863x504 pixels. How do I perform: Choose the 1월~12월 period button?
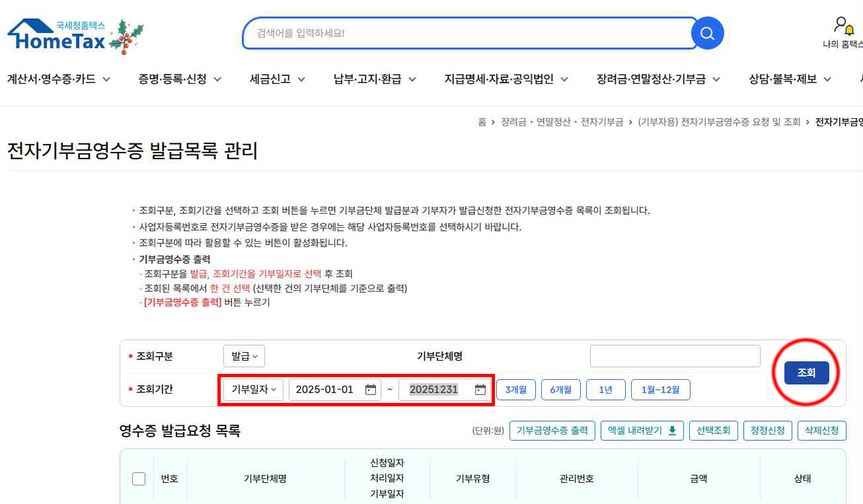660,390
